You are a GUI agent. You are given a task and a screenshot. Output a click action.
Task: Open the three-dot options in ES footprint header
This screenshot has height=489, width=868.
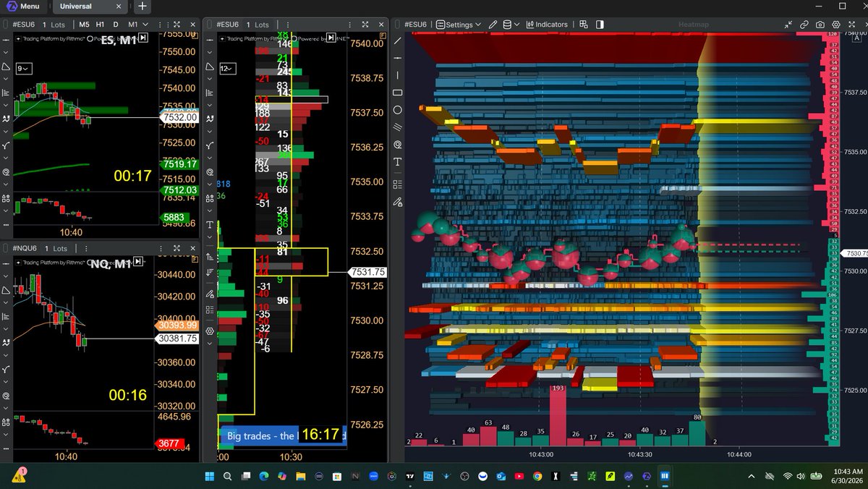(x=350, y=25)
